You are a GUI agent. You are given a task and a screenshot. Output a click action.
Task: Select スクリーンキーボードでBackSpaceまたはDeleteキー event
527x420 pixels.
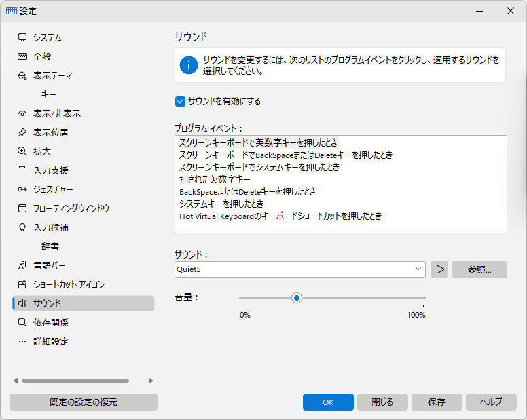pyautogui.click(x=286, y=155)
